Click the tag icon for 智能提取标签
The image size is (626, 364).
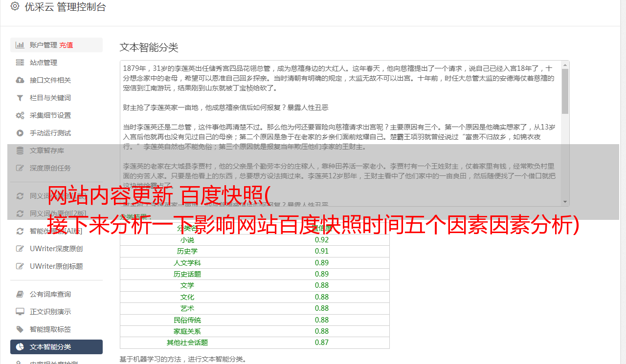20,329
